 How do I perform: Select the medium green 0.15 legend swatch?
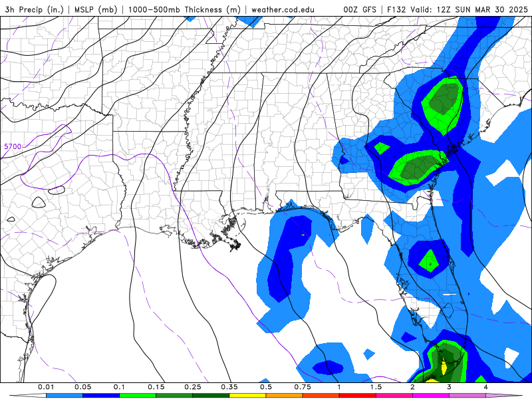point(174,396)
